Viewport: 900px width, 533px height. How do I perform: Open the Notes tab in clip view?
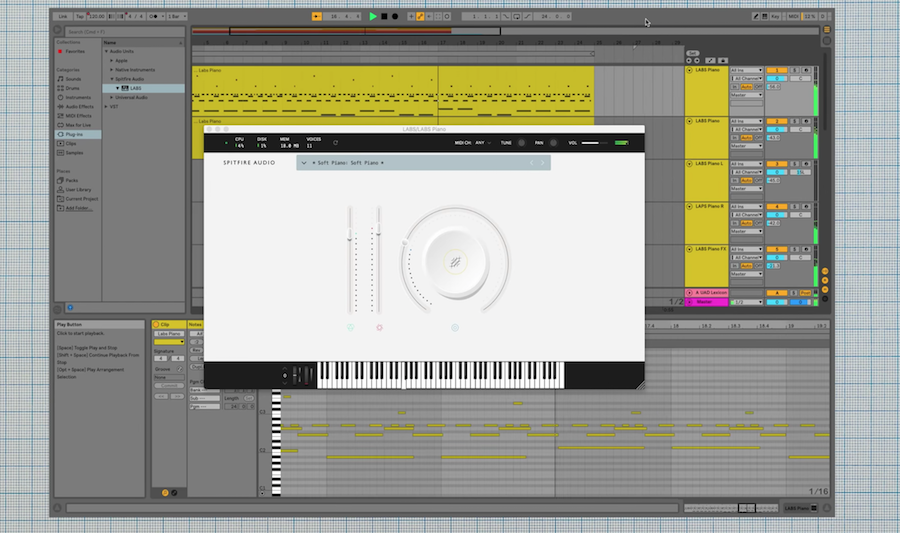tap(196, 324)
